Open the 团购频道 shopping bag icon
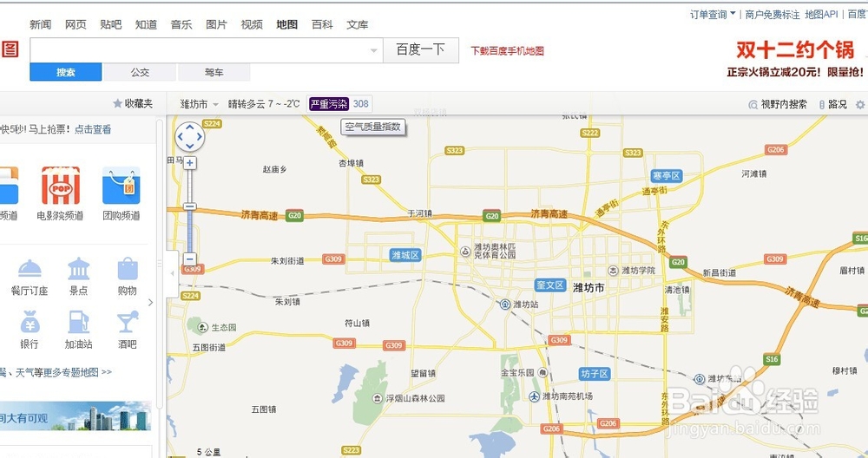The image size is (868, 458). [x=122, y=186]
